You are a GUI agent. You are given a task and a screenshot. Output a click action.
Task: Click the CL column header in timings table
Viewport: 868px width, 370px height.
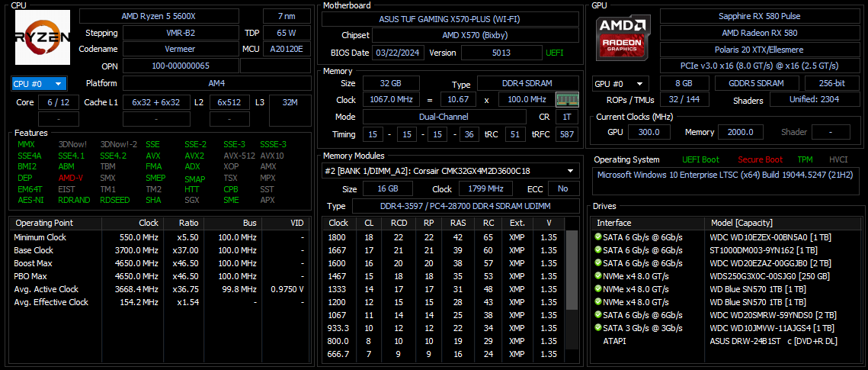[369, 223]
